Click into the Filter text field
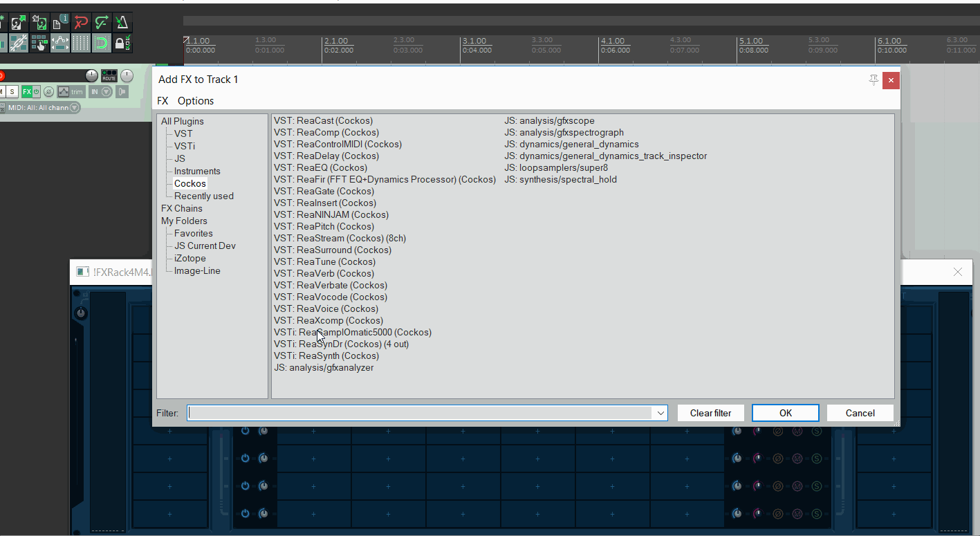Viewport: 980px width, 536px height. (420, 413)
